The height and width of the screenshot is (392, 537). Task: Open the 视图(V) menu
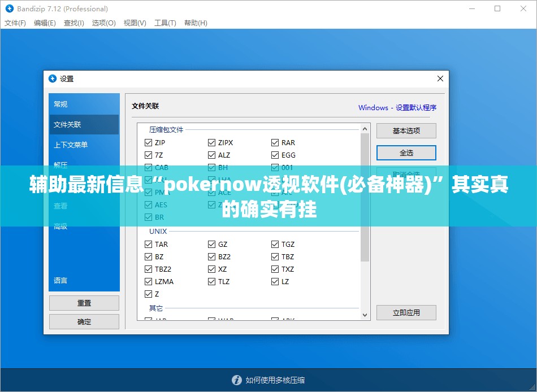[x=135, y=23]
